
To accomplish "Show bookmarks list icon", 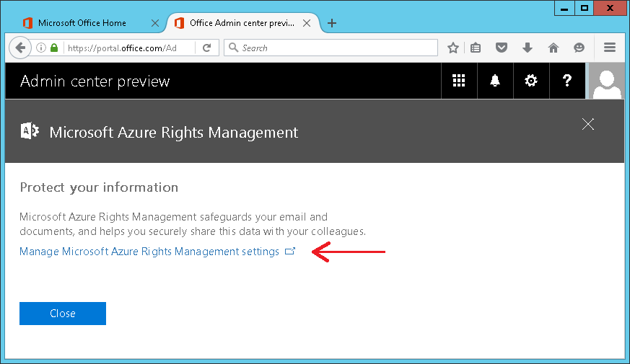I will click(476, 48).
